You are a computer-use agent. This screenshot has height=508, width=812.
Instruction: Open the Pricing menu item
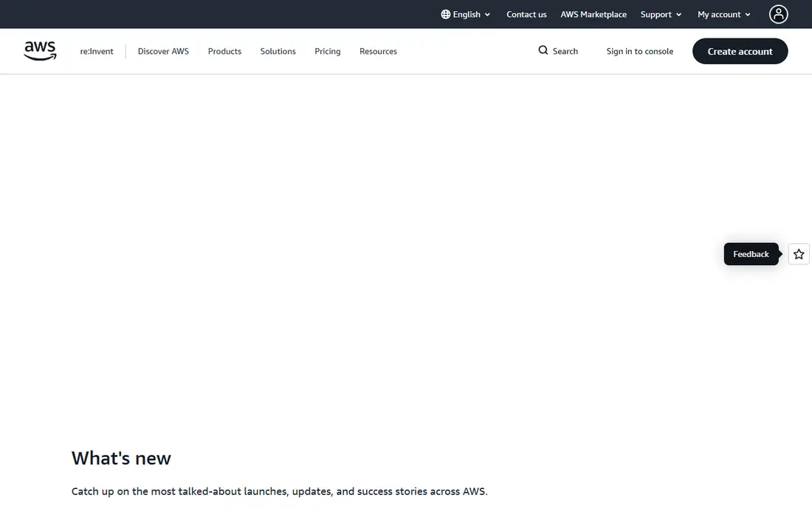[328, 51]
